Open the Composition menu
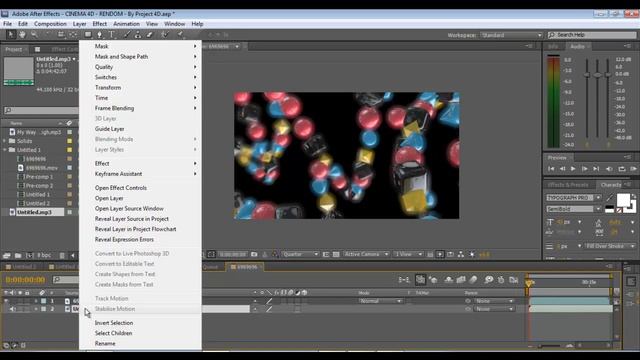 pos(50,24)
